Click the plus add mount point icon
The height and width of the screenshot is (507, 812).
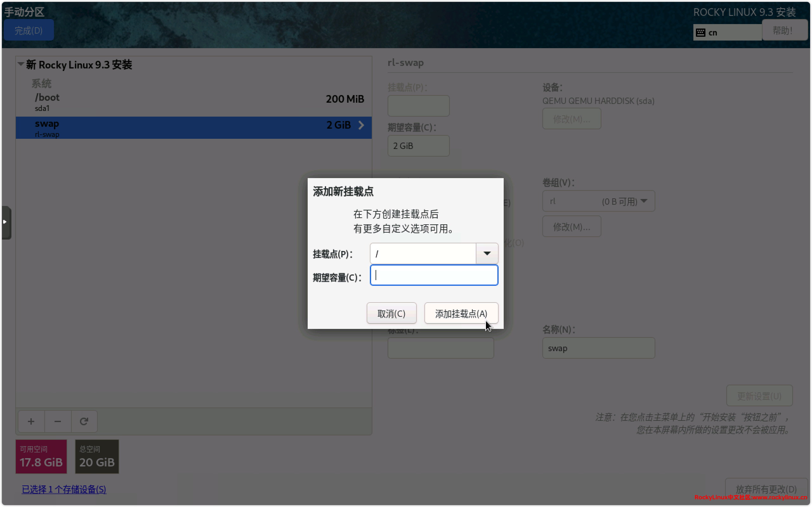(x=31, y=421)
